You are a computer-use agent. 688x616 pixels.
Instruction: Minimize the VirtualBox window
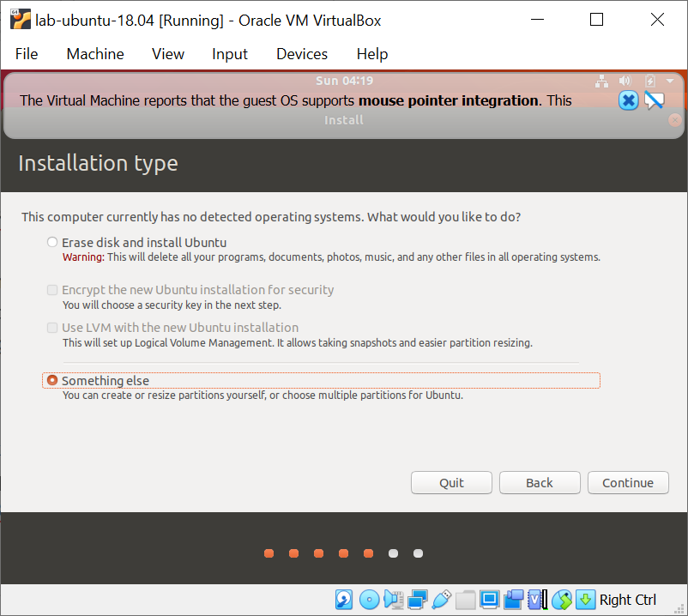pyautogui.click(x=538, y=20)
